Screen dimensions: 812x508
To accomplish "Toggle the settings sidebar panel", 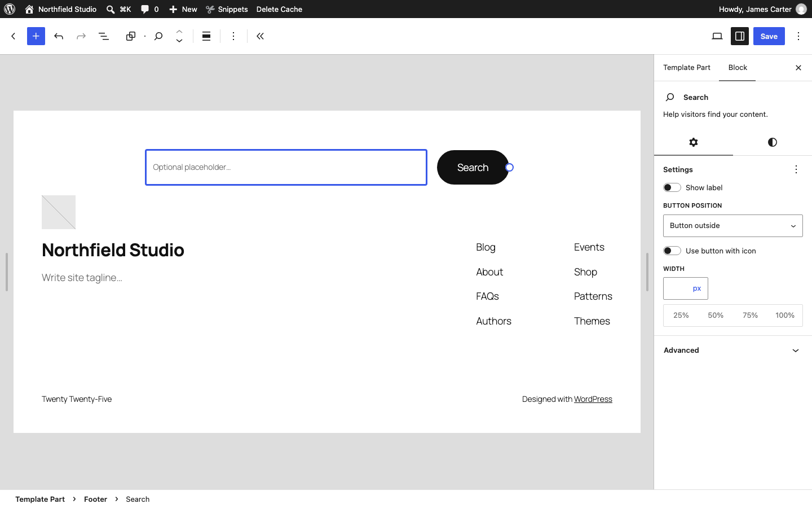I will [740, 36].
